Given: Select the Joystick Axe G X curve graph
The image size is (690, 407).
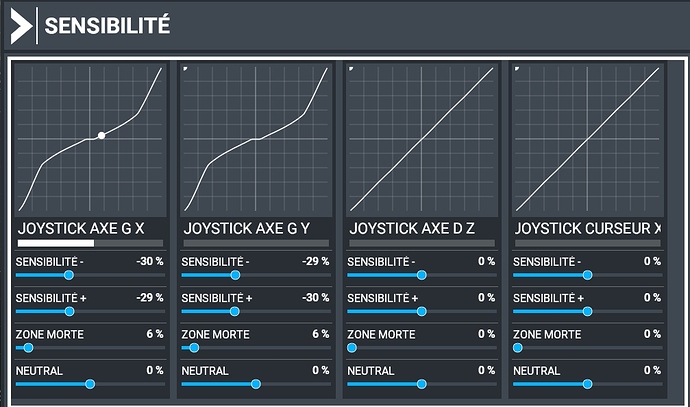Looking at the screenshot, I should tap(90, 140).
